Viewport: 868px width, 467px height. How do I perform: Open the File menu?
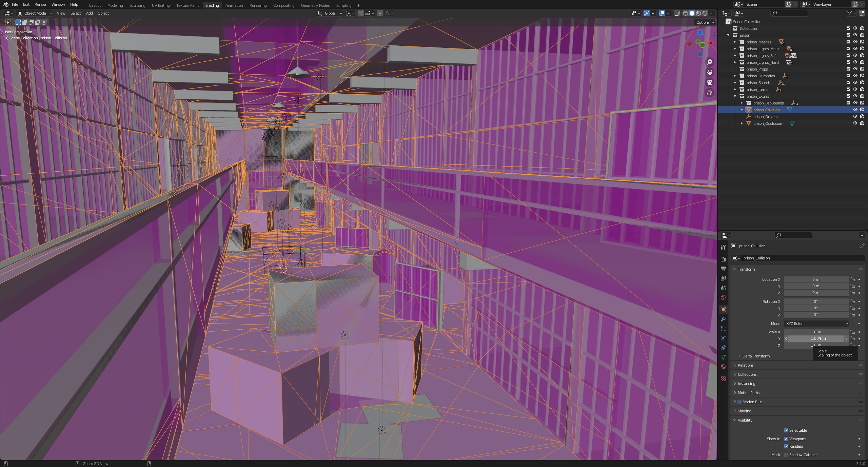15,4
